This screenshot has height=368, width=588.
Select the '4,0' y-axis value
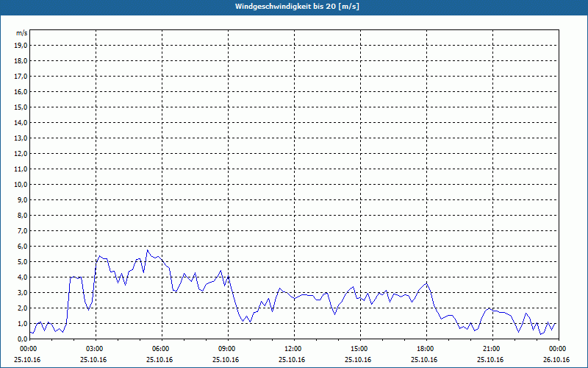23,277
